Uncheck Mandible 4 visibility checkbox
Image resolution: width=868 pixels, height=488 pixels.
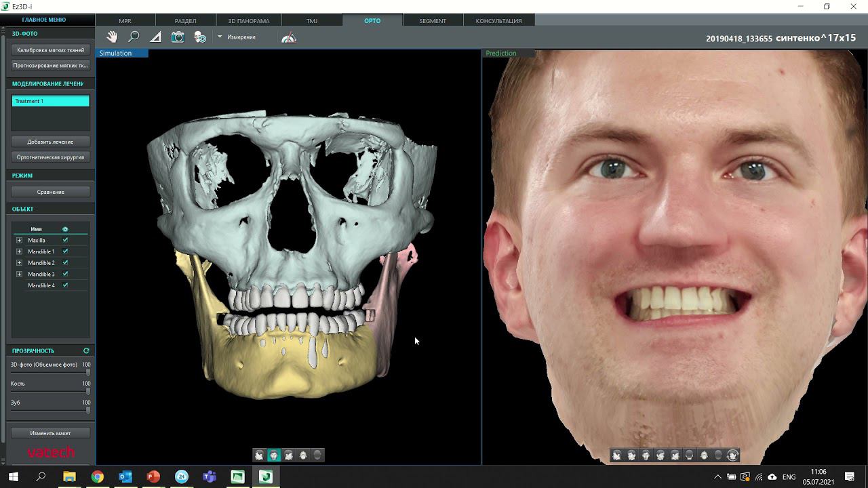pos(65,285)
